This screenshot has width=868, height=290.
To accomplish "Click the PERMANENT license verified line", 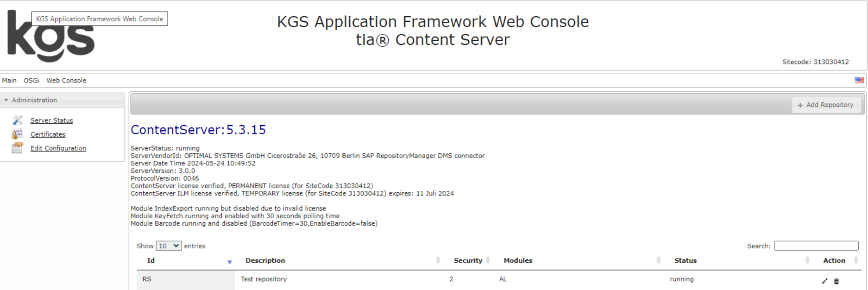I will pyautogui.click(x=252, y=186).
